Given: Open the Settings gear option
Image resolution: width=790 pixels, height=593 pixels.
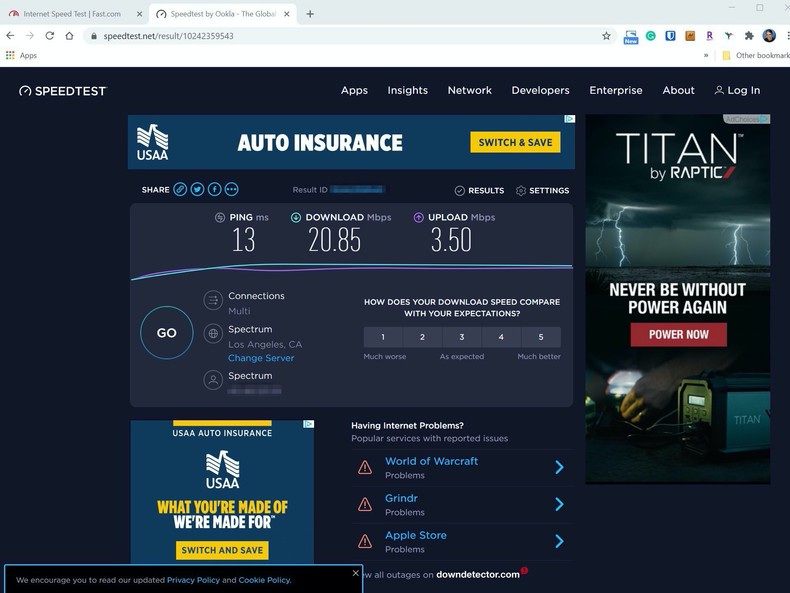Looking at the screenshot, I should point(542,190).
